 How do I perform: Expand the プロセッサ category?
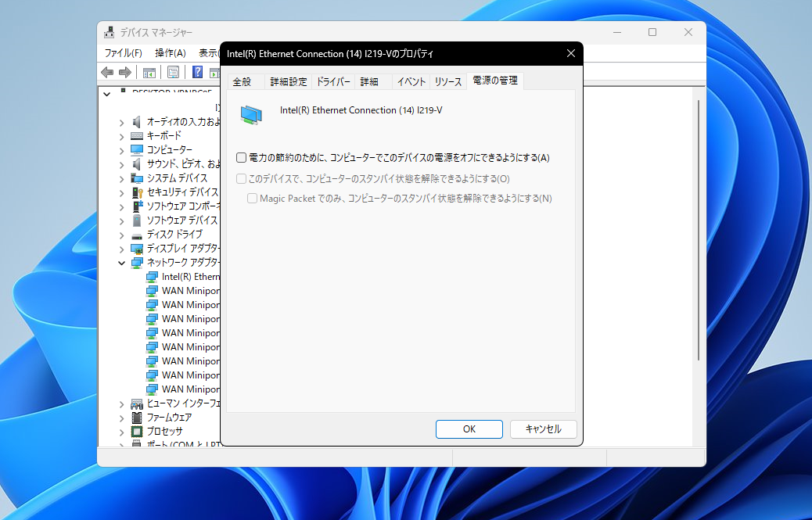point(122,432)
